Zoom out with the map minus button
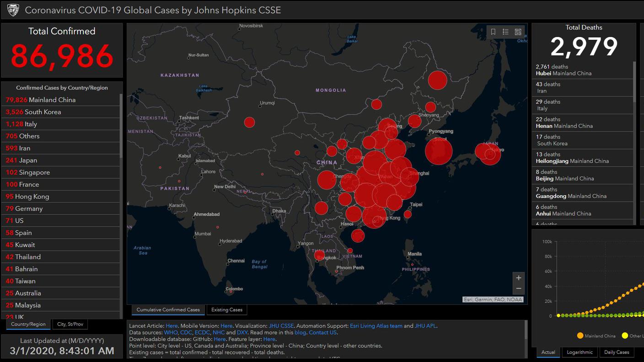 pos(518,288)
